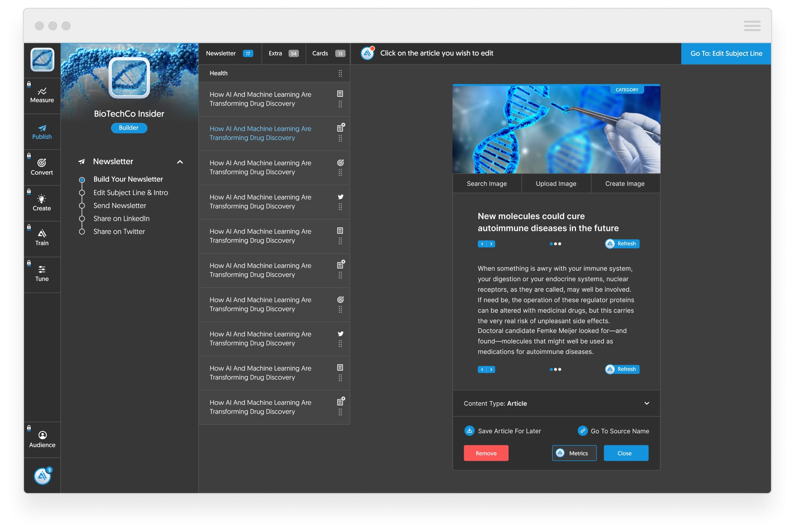This screenshot has height=532, width=795.
Task: Open the hamburger menu in title bar
Action: click(x=752, y=26)
